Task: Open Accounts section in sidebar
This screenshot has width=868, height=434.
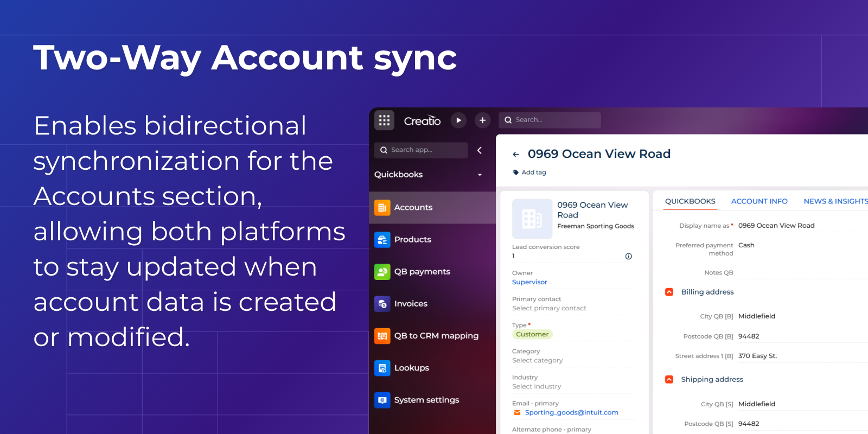Action: [413, 207]
